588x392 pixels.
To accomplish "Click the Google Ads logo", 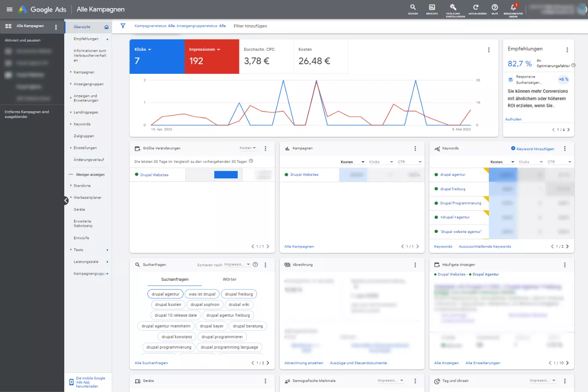I will click(42, 9).
